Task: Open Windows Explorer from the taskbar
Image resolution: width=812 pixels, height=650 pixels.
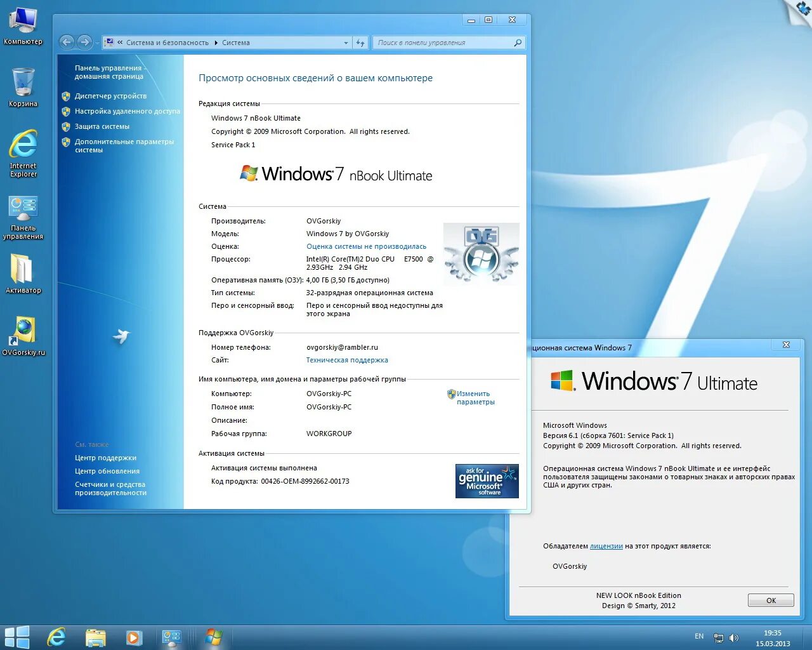Action: 96,637
